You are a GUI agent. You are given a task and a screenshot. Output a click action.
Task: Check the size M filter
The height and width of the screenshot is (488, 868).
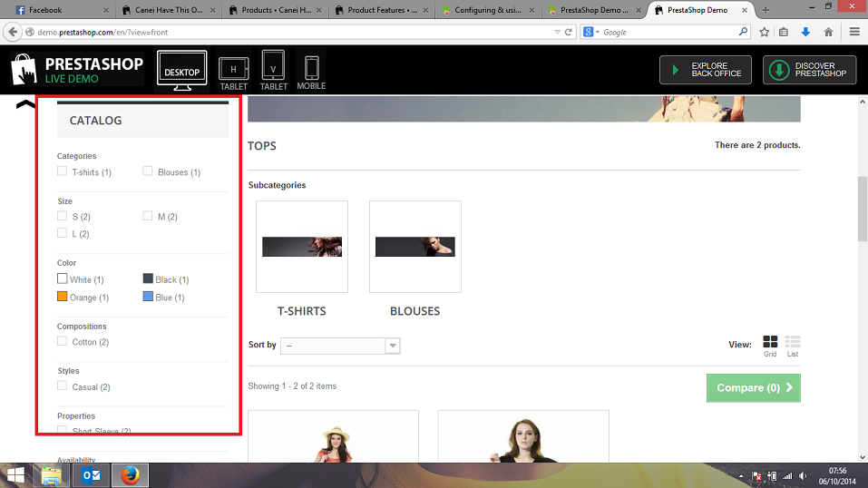pos(147,216)
